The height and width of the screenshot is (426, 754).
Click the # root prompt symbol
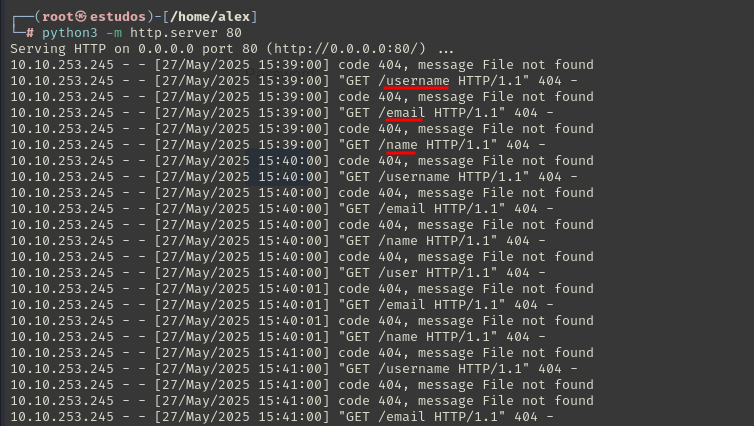point(30,33)
